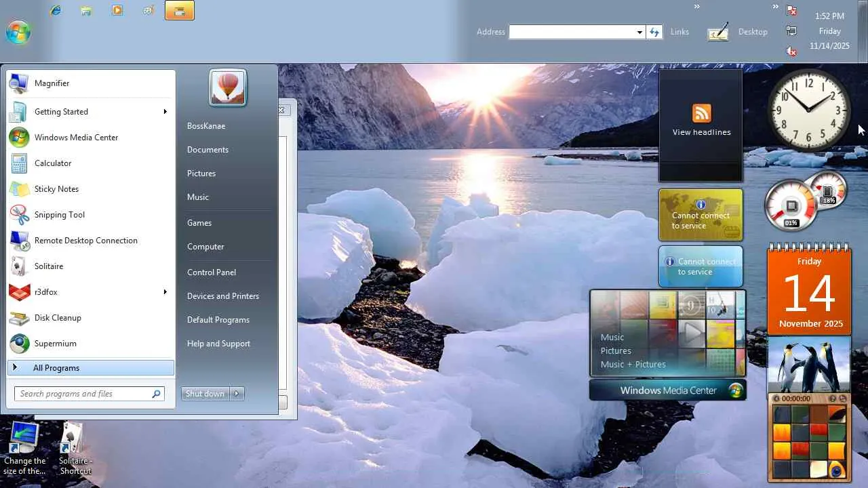Click the muted volume speaker tray icon

(791, 51)
